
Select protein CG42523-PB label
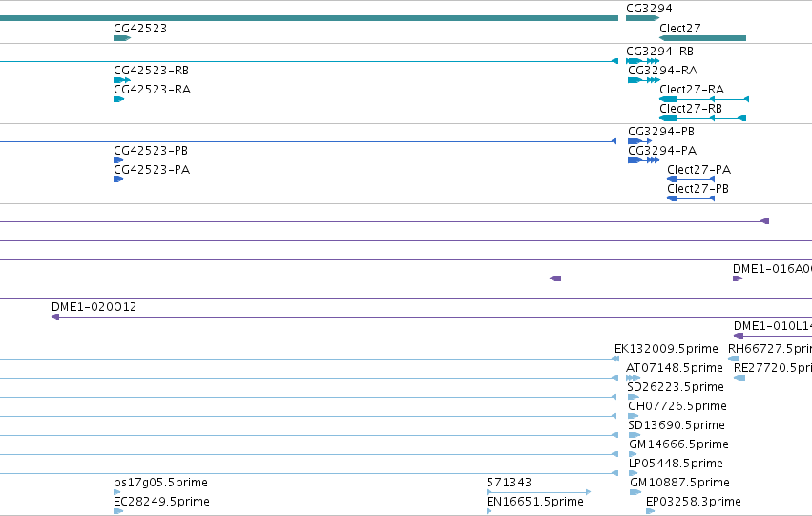point(151,150)
